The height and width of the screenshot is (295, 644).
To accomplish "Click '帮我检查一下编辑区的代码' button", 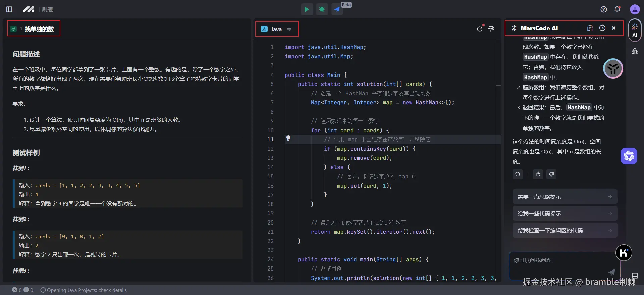I will 565,231.
